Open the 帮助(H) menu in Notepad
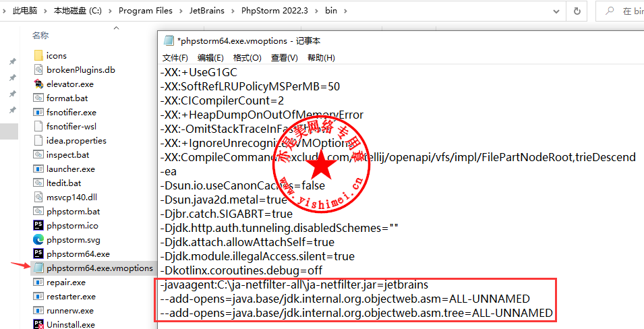Viewport: 644px width, 329px height. 321,58
